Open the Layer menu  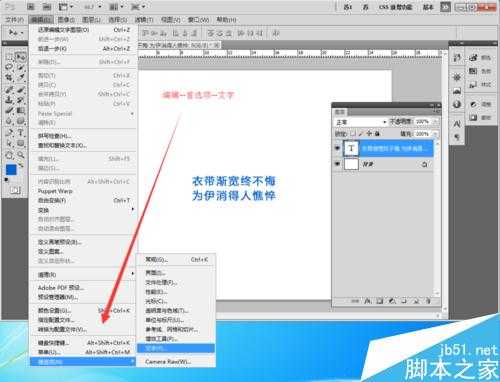click(91, 20)
